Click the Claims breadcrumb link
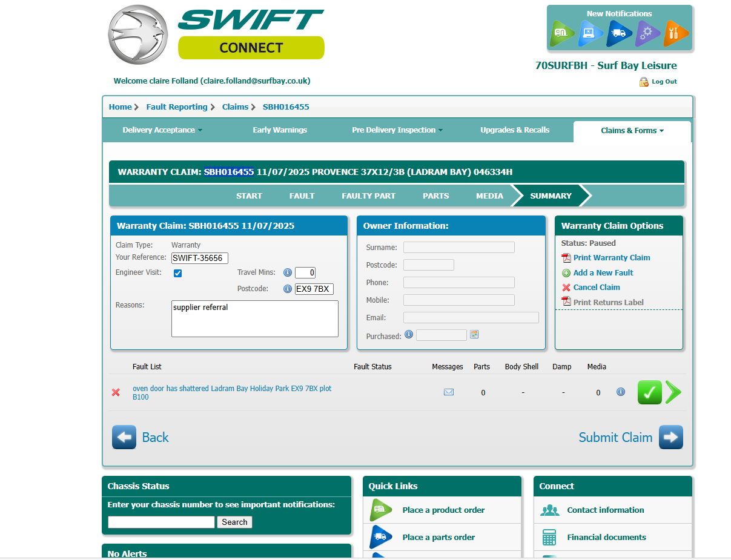The width and height of the screenshot is (731, 560). click(235, 107)
